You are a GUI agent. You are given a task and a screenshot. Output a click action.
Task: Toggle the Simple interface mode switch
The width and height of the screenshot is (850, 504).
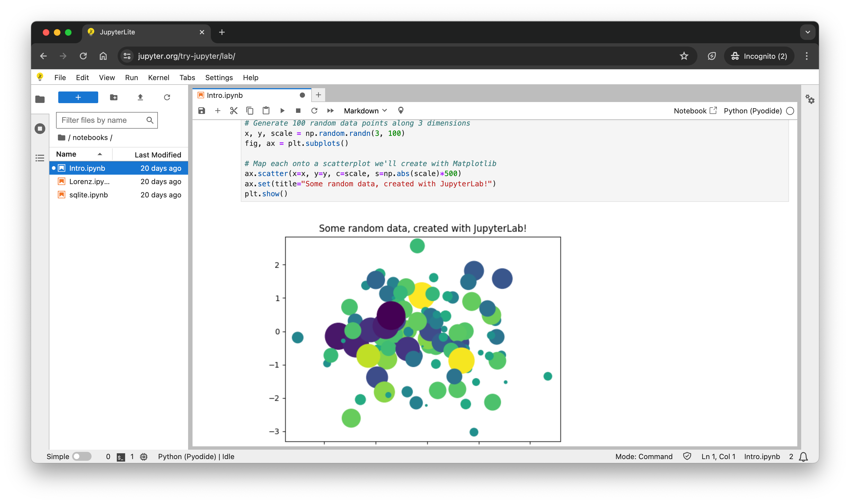[82, 456]
